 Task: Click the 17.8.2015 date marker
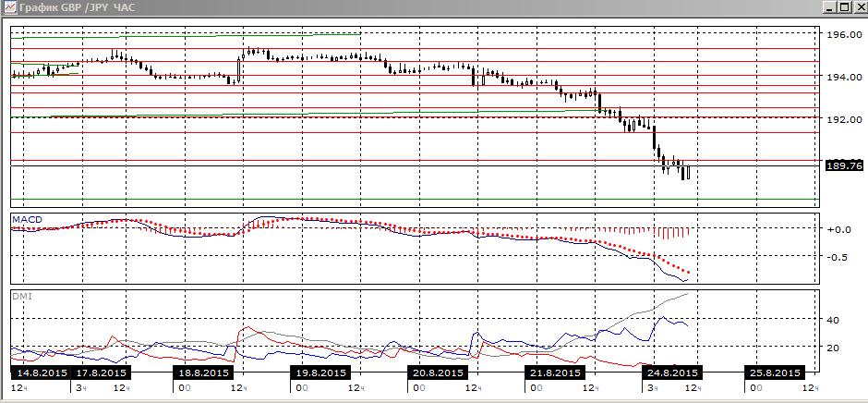(x=101, y=372)
